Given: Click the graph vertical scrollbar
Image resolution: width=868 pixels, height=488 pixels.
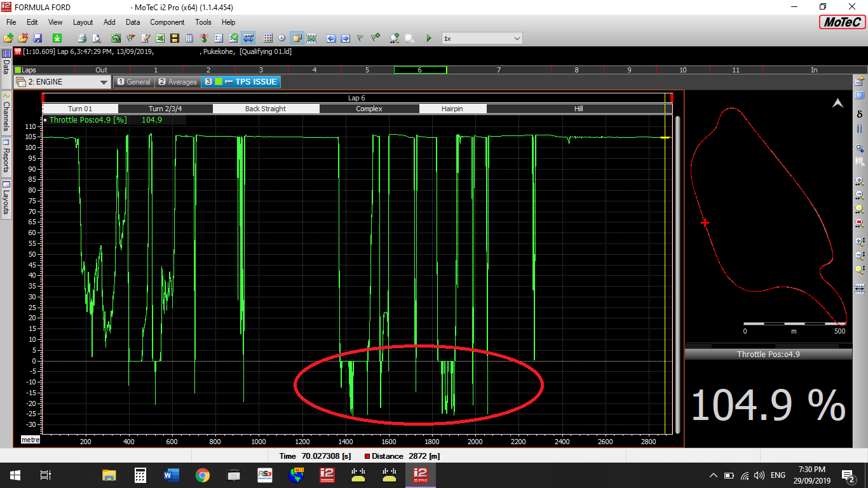Looking at the screenshot, I should [x=677, y=274].
